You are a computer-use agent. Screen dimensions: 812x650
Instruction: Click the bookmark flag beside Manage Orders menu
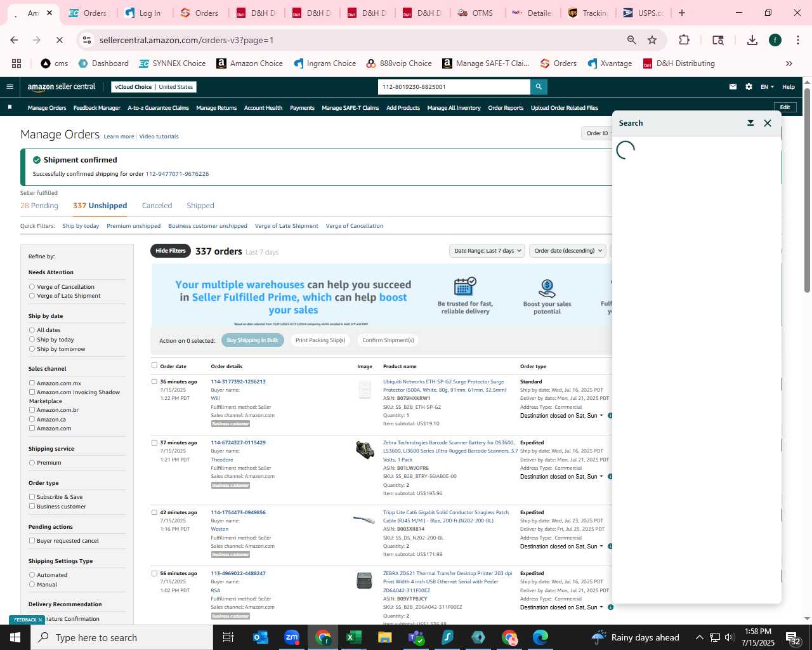[x=10, y=107]
